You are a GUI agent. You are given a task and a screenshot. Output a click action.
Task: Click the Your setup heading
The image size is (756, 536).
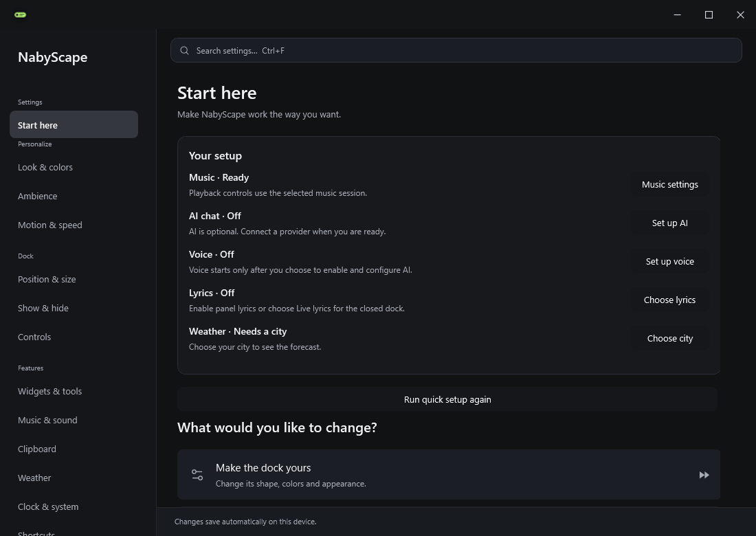(x=216, y=156)
